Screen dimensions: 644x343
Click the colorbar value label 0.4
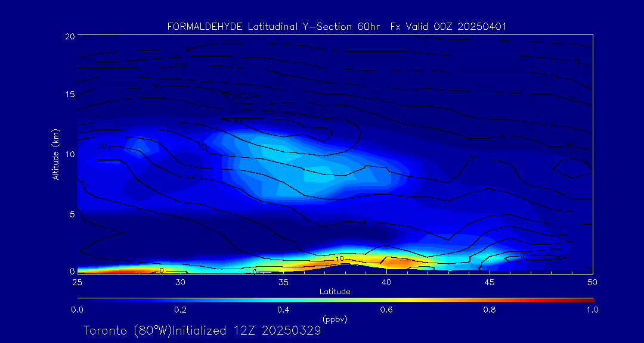tap(284, 310)
